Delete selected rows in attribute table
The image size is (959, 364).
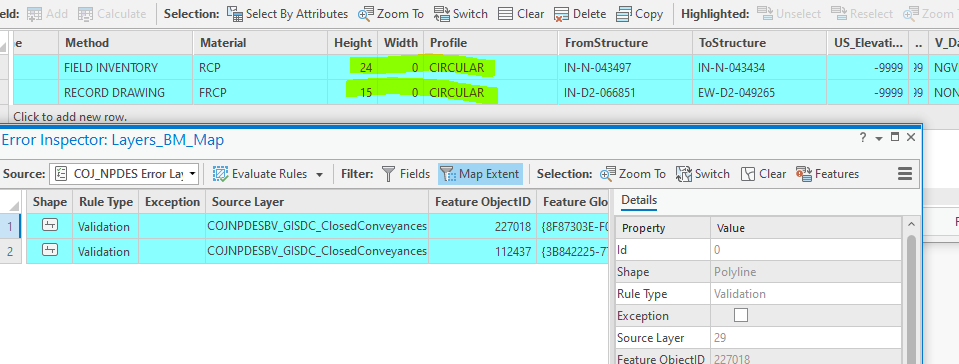(580, 13)
